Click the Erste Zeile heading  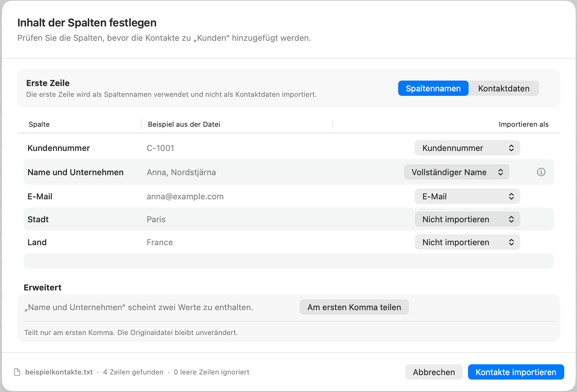(x=48, y=83)
